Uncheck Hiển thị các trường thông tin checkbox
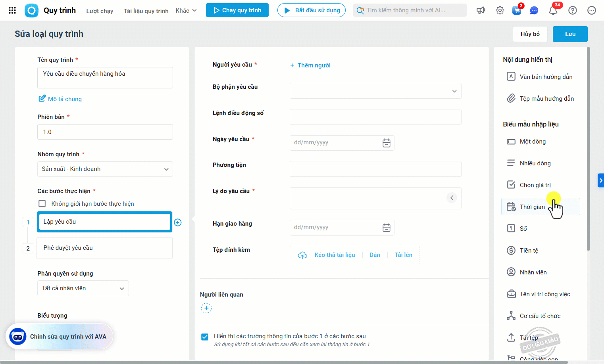 205,337
